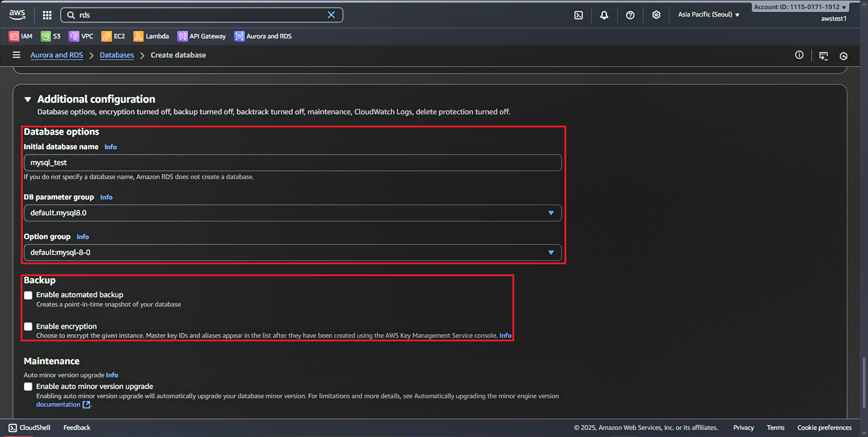Open the Aurora and RDS breadcrumb link

57,55
